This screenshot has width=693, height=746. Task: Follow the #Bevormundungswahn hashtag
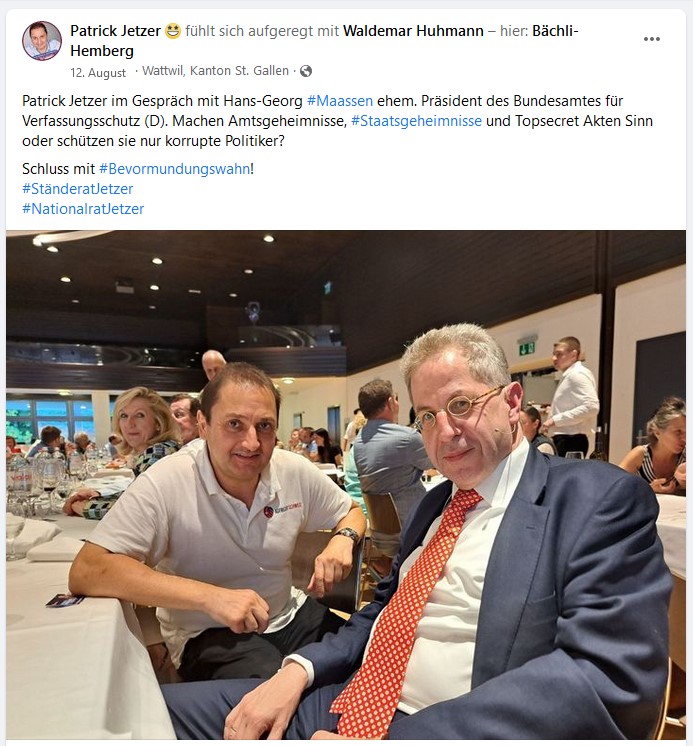point(174,169)
